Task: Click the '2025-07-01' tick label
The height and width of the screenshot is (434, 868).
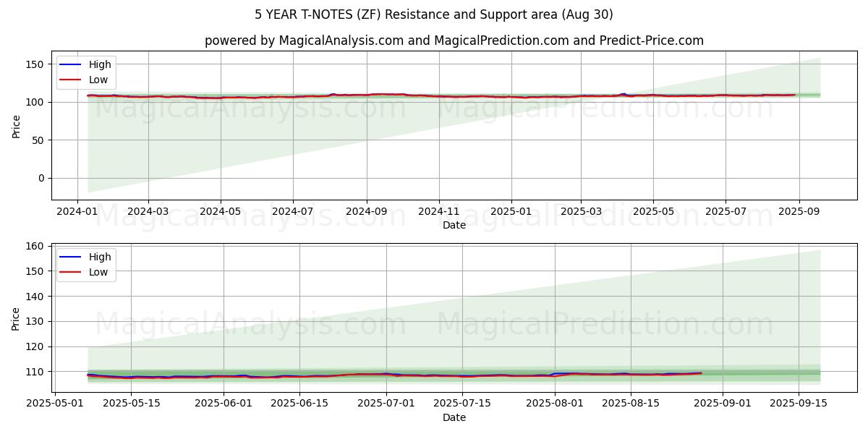Action: coord(386,403)
